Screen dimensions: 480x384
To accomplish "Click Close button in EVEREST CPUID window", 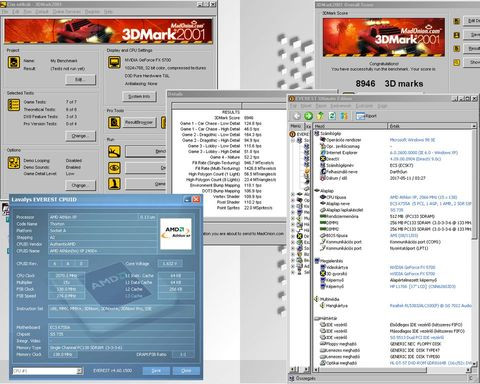I will 186,371.
